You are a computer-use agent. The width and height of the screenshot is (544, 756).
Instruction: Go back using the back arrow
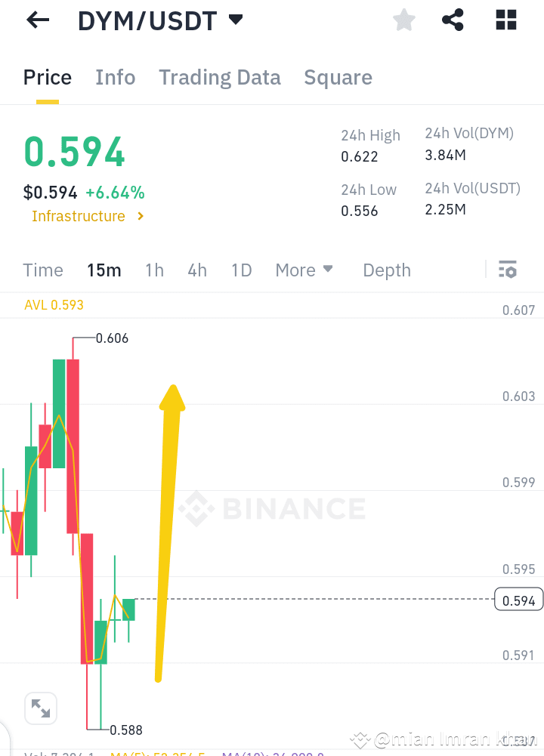36,20
